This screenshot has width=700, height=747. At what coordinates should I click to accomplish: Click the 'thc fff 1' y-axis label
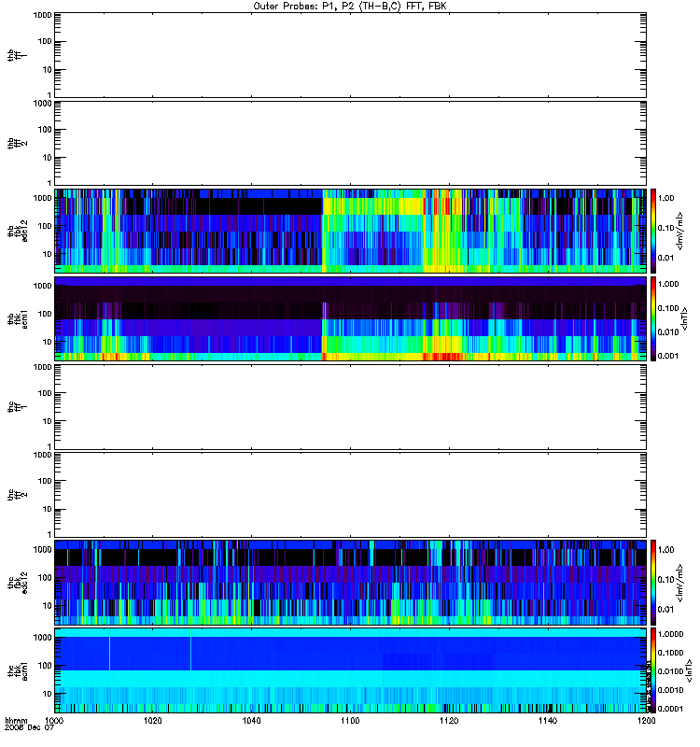(x=17, y=407)
